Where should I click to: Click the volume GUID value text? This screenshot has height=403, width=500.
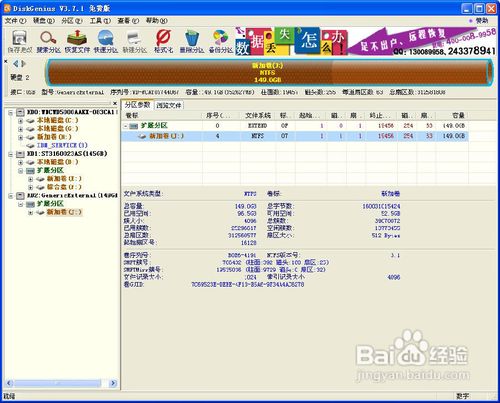tap(248, 284)
